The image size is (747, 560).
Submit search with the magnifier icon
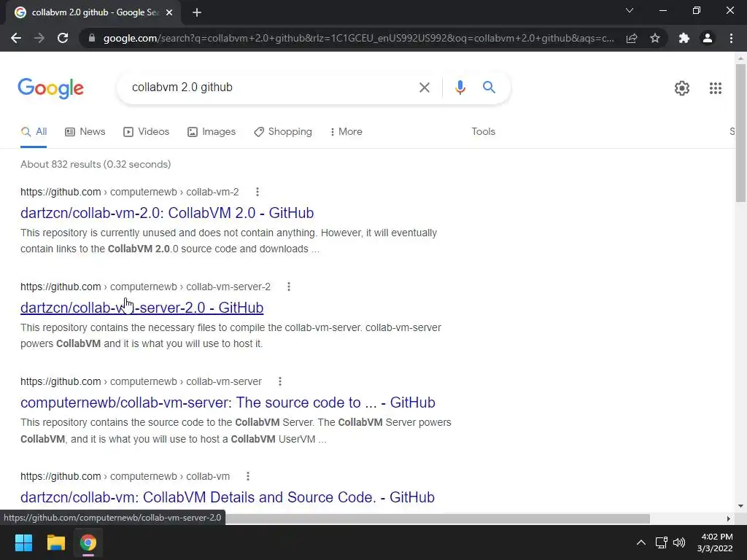click(489, 87)
